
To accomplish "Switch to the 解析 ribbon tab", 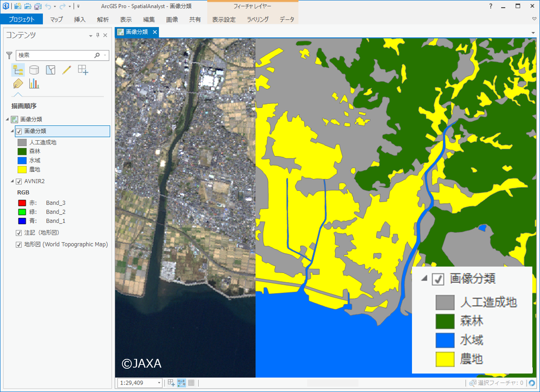I will [103, 20].
